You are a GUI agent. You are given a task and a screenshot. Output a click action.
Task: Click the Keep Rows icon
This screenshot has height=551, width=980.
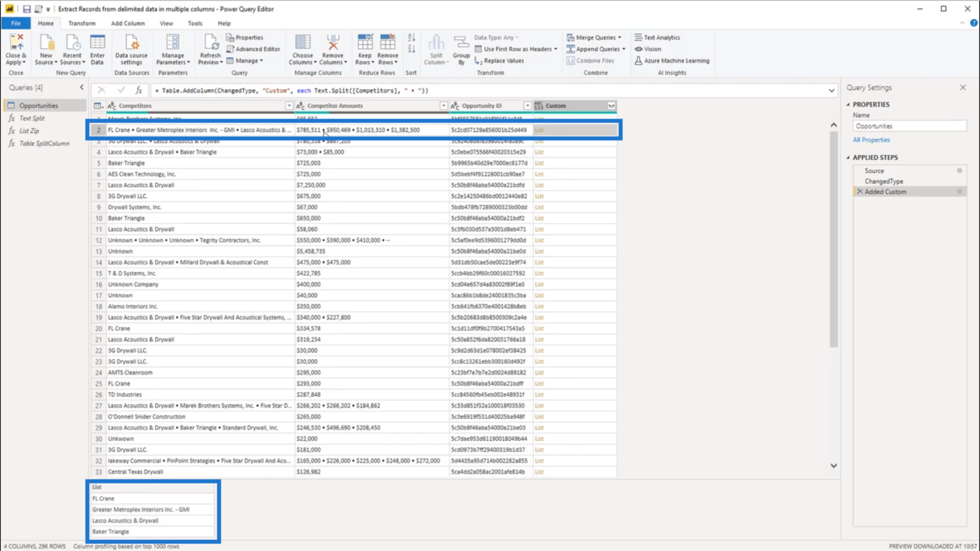click(365, 43)
